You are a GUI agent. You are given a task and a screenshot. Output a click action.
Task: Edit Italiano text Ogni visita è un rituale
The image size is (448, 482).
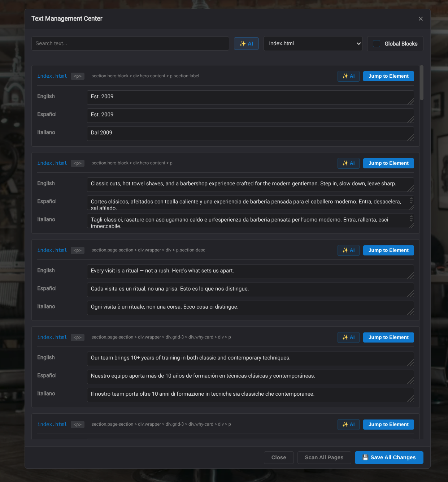(251, 308)
